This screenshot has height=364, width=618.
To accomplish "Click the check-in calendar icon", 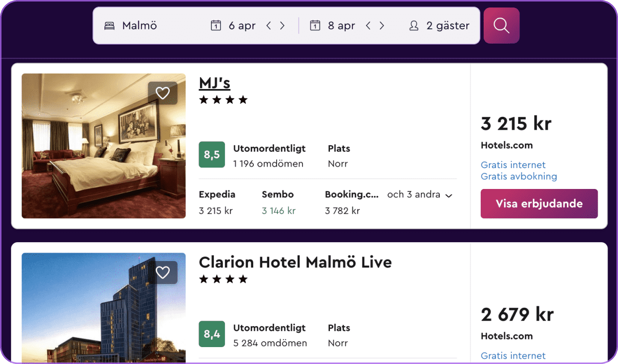I will click(x=215, y=26).
